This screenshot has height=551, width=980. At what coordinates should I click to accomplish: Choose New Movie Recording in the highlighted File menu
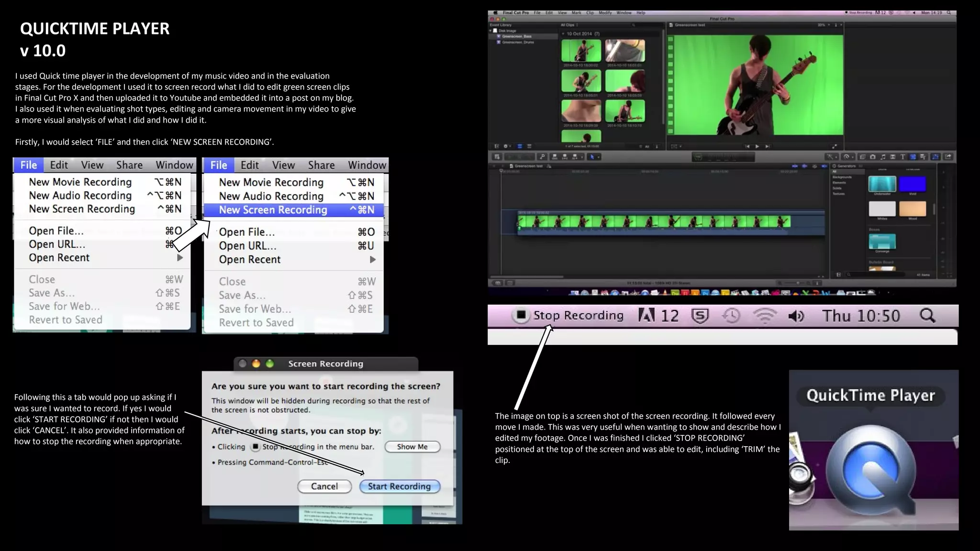294,182
